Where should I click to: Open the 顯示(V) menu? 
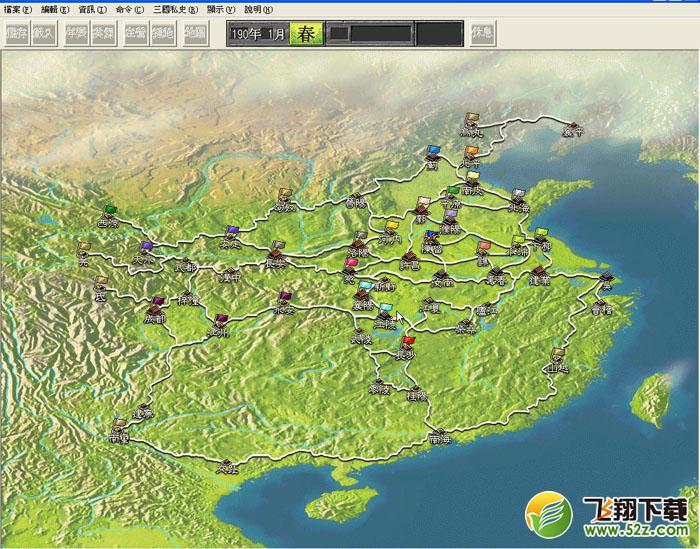click(221, 9)
